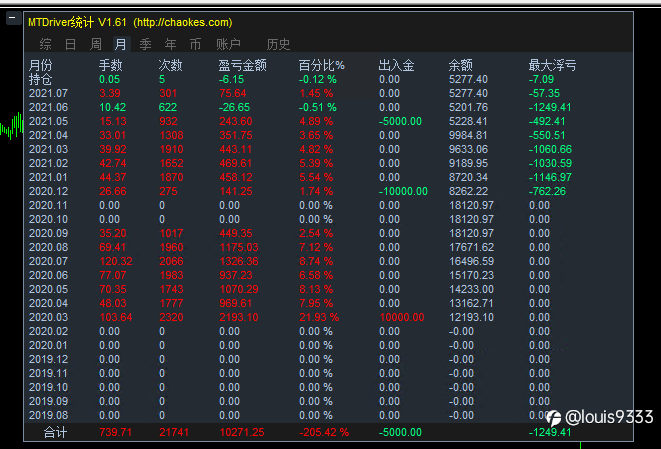Click the 次数 column header

coord(170,65)
